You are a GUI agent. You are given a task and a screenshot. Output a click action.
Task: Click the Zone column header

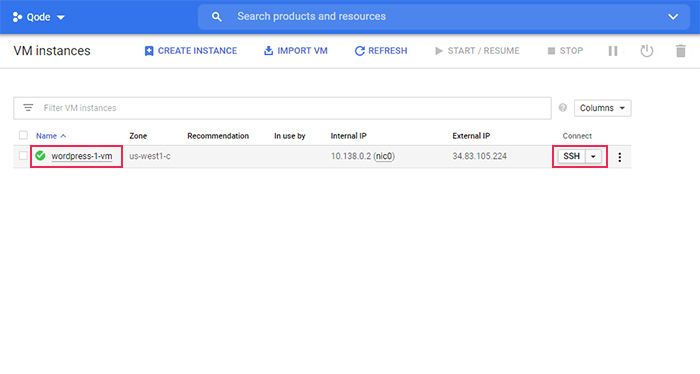pyautogui.click(x=138, y=136)
